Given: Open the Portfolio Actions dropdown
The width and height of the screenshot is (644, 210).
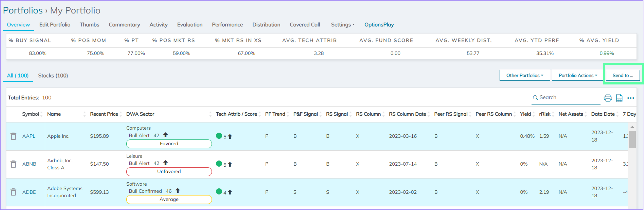Looking at the screenshot, I should click(x=577, y=75).
